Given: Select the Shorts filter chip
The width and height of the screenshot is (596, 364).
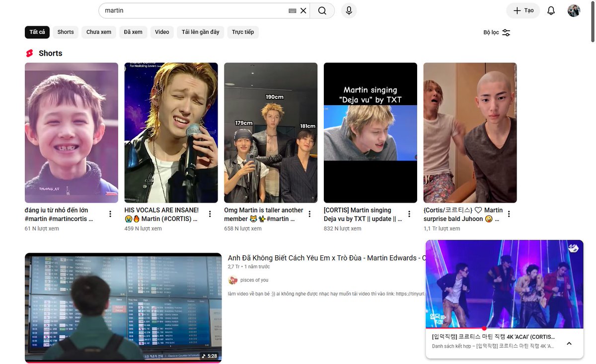Looking at the screenshot, I should [66, 32].
